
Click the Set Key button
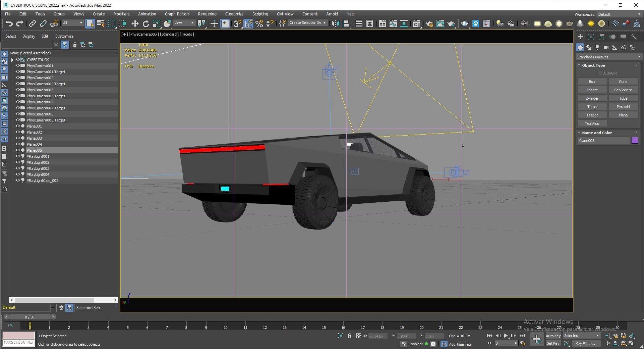click(553, 344)
